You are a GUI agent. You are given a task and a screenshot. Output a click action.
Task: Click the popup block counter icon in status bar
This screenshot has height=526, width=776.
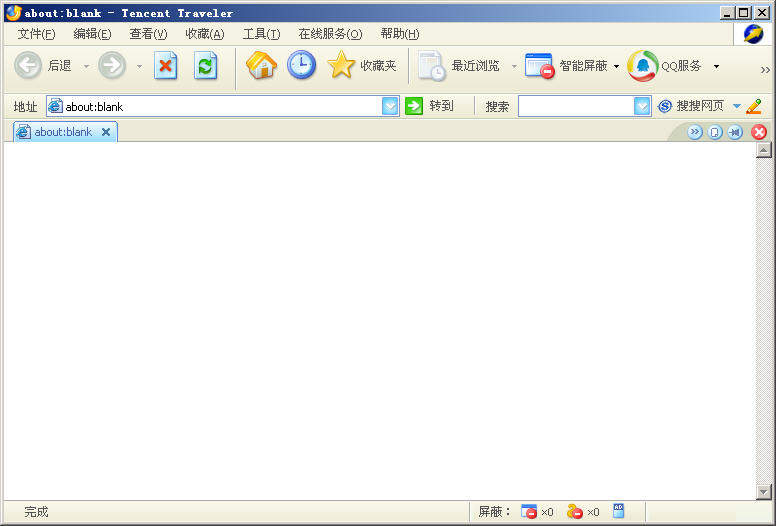(x=529, y=511)
